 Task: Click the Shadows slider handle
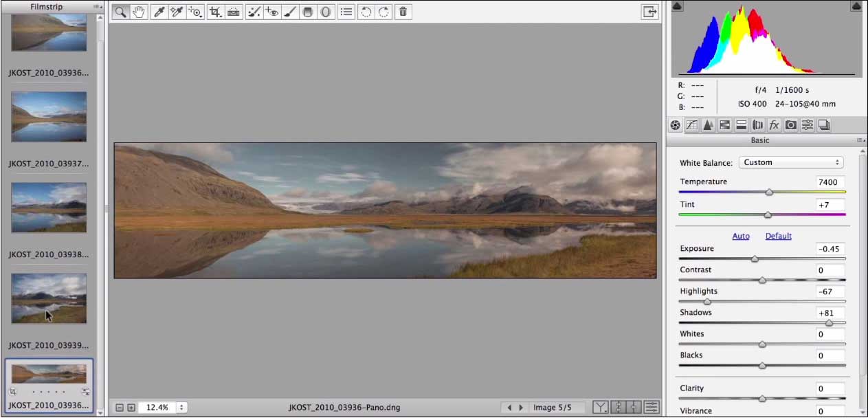tap(829, 323)
